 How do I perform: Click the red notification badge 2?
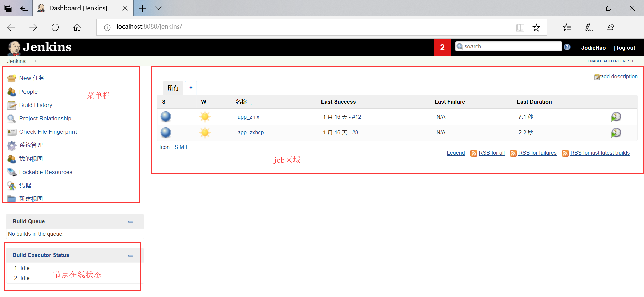point(442,47)
